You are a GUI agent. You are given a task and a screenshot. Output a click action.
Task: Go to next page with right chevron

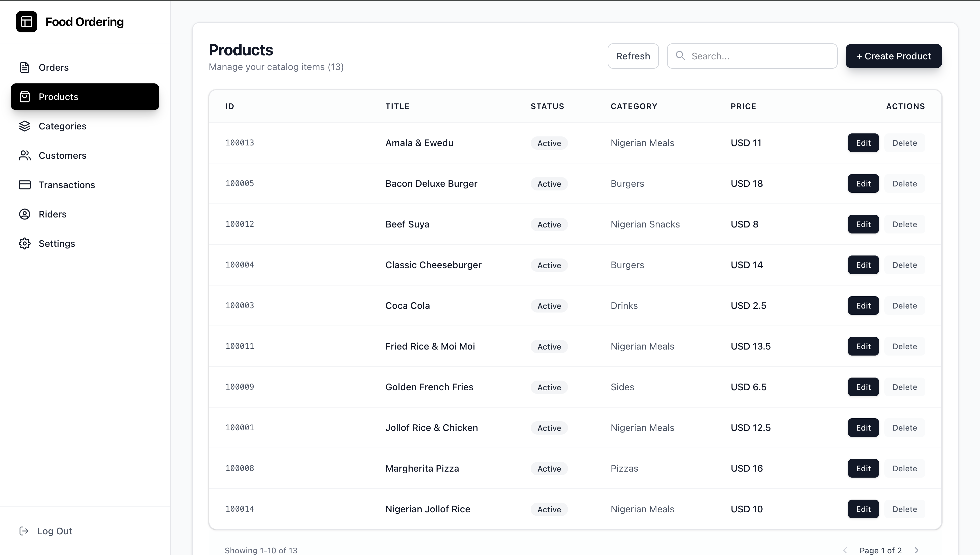pyautogui.click(x=916, y=550)
